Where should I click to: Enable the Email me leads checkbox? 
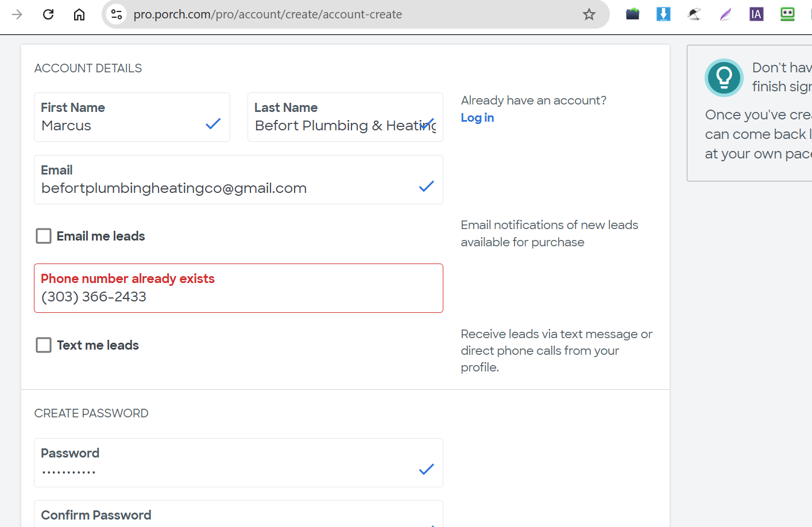44,236
